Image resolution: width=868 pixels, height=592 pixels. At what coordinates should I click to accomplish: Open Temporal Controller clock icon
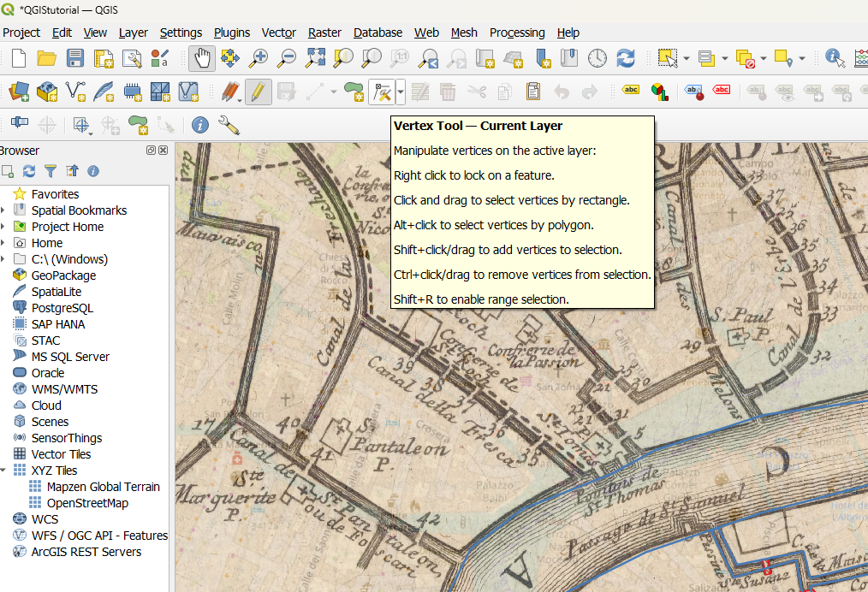[x=597, y=58]
